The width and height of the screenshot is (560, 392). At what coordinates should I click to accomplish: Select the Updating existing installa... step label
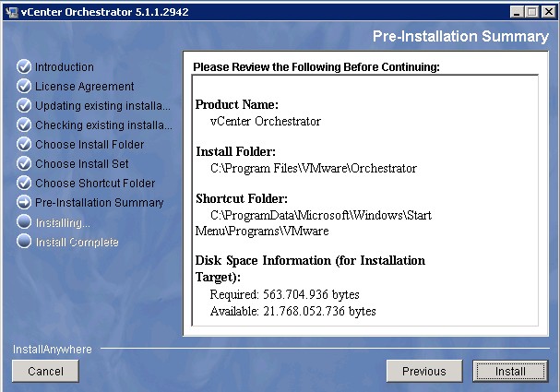point(102,106)
